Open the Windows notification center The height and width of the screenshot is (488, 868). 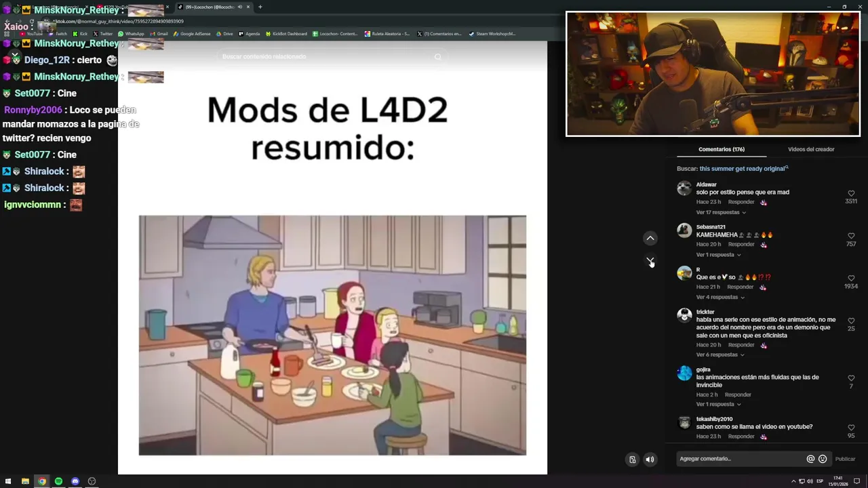click(x=856, y=481)
